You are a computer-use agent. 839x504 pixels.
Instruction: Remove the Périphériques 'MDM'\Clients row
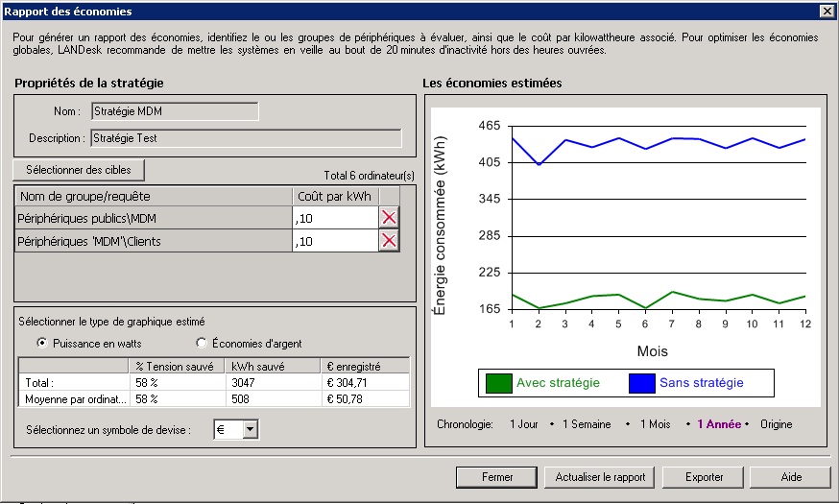click(x=389, y=241)
